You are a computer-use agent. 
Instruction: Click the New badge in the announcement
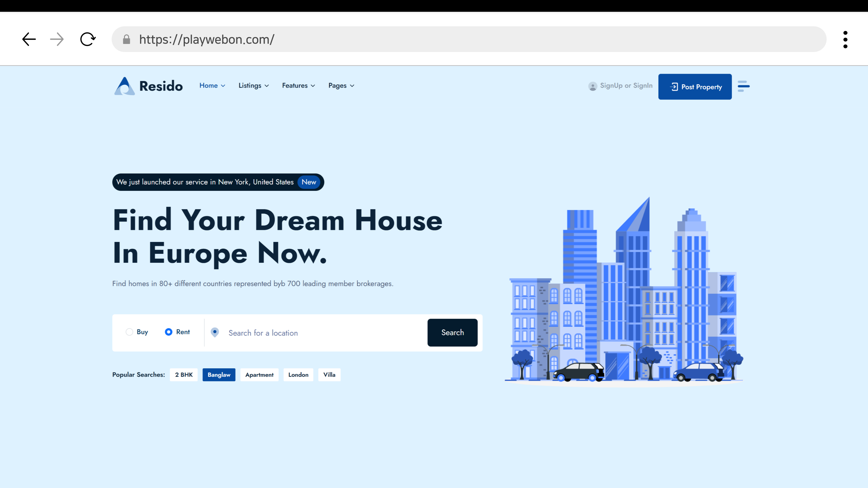coord(309,182)
